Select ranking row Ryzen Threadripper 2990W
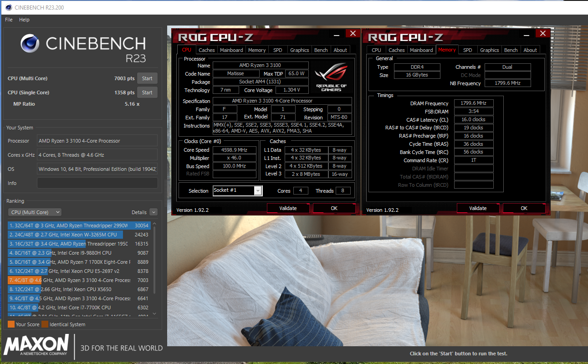The width and height of the screenshot is (588, 364). point(79,226)
